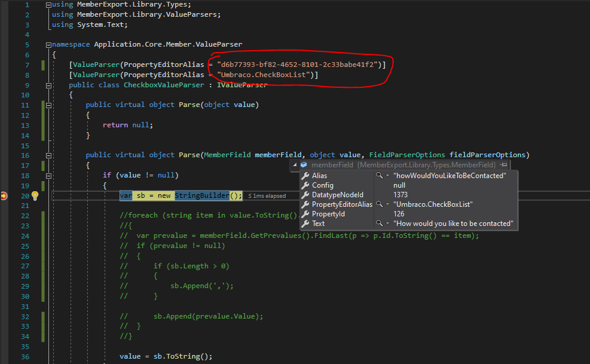Collapse the CheckboxValueParser class outline
The width and height of the screenshot is (590, 364).
point(48,85)
